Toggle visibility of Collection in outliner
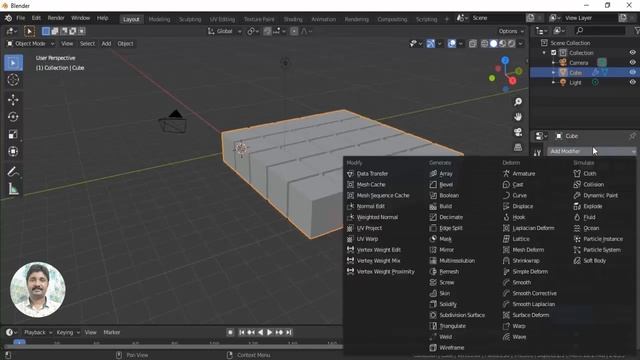This screenshot has height=360, width=640. [x=632, y=53]
